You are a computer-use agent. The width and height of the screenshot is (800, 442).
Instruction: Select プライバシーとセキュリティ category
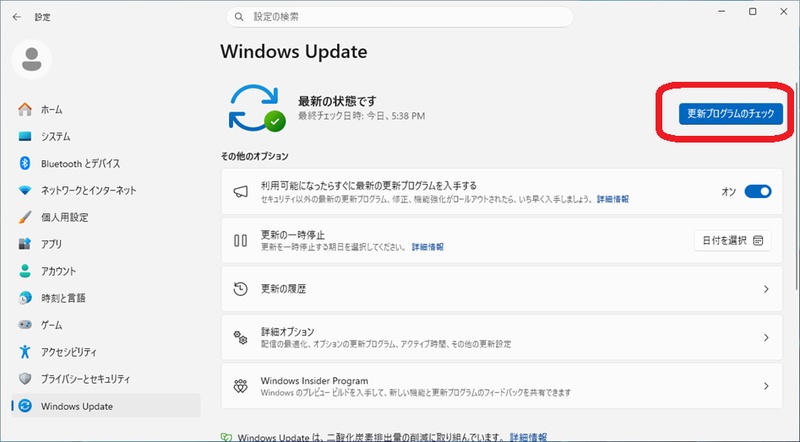pyautogui.click(x=106, y=379)
